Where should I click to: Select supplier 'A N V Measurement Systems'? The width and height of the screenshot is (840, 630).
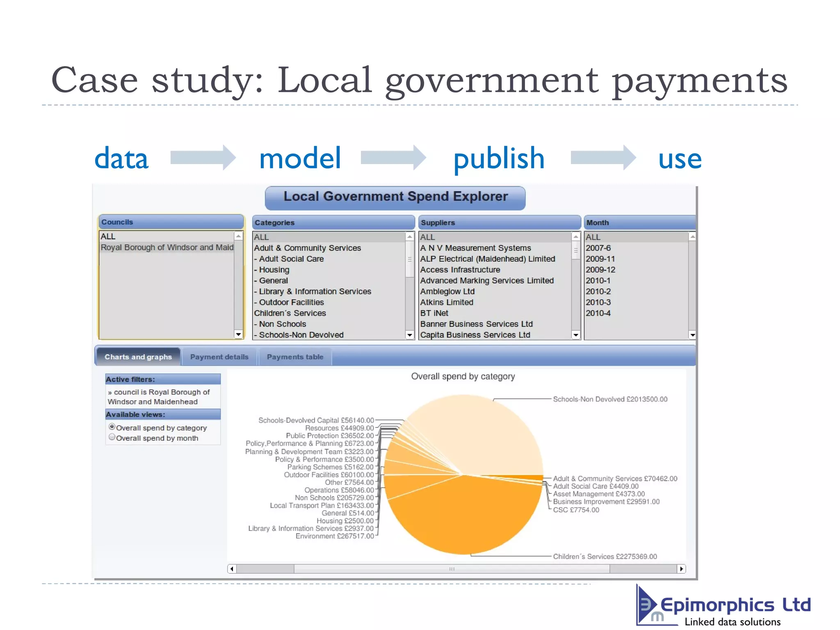tap(495, 248)
